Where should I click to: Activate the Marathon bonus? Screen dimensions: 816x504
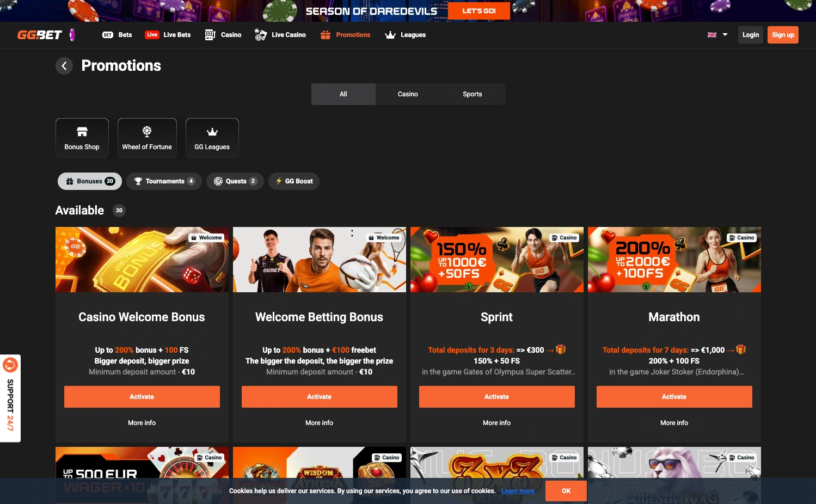click(674, 397)
